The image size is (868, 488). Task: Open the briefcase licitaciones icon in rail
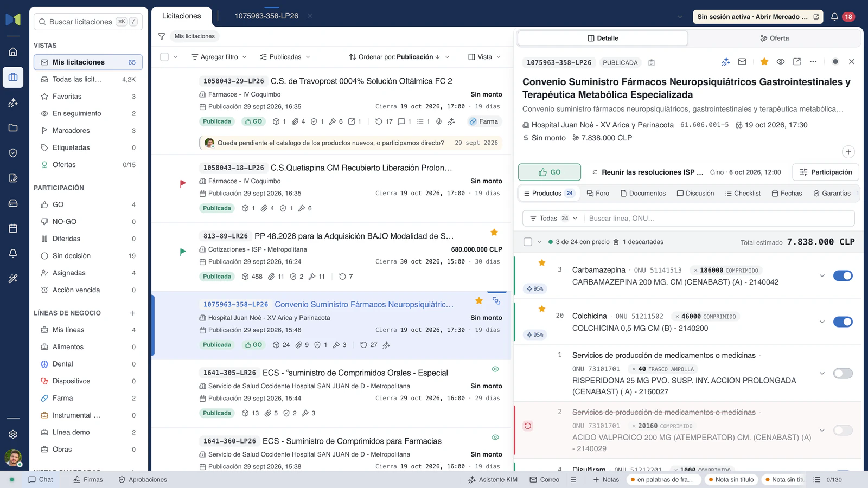(x=13, y=77)
